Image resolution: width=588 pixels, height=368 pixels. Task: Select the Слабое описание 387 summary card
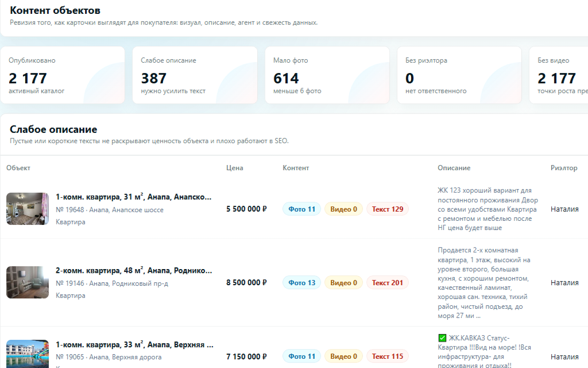[x=195, y=75]
